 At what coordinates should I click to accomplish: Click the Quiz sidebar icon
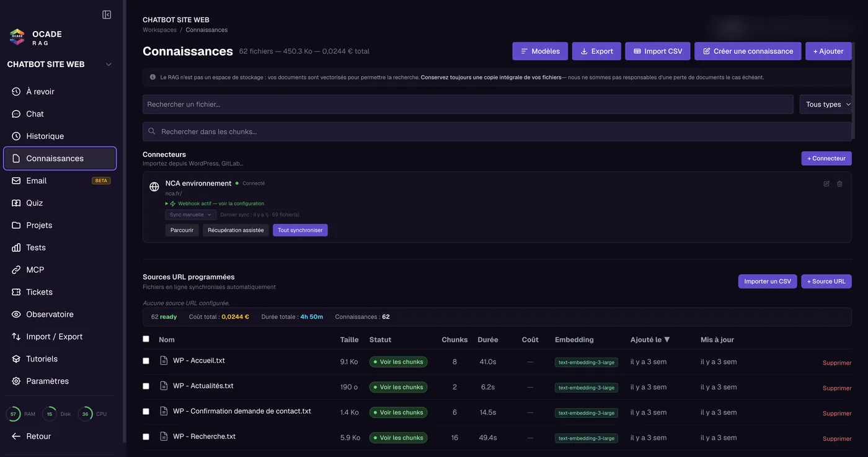[x=16, y=203]
